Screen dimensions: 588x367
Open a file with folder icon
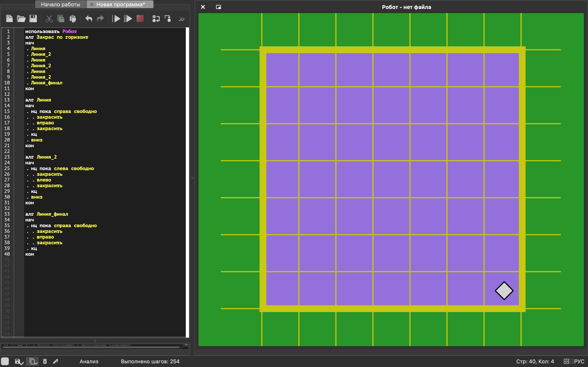click(x=21, y=19)
